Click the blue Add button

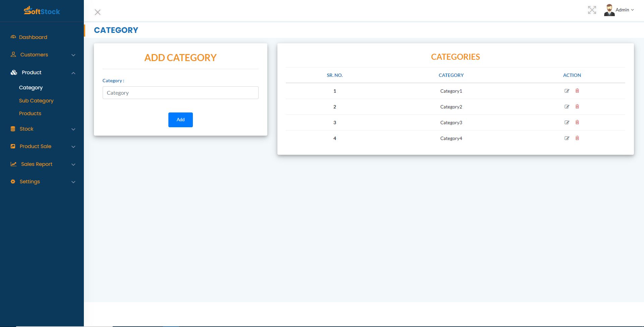180,120
